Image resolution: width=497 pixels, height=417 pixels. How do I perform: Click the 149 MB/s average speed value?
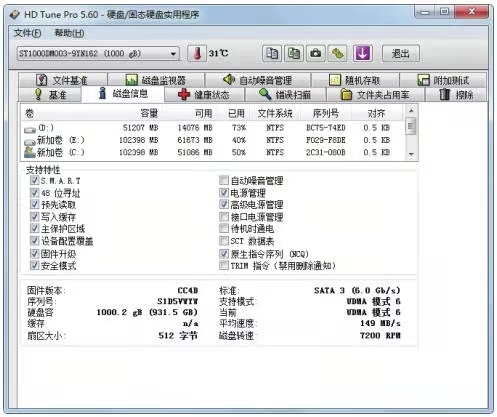(x=380, y=323)
